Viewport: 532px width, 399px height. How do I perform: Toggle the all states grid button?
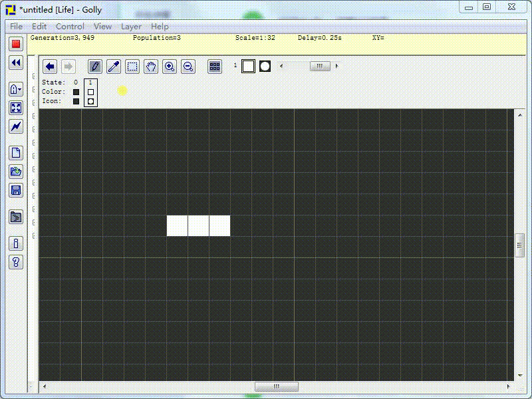tap(215, 66)
